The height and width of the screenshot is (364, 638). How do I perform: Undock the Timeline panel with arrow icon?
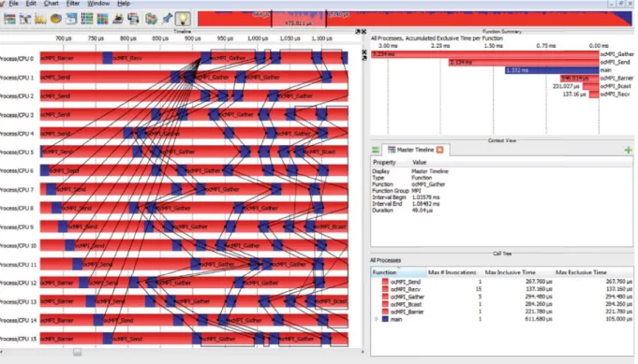[358, 31]
